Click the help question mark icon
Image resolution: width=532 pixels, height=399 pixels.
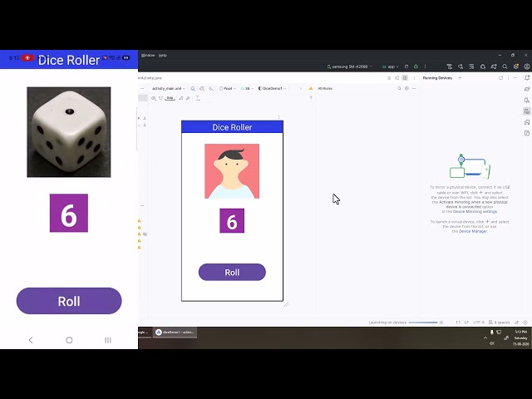point(311,98)
